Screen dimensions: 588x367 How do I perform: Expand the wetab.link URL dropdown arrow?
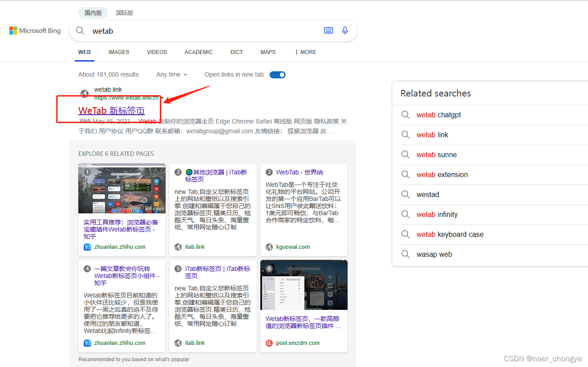162,98
